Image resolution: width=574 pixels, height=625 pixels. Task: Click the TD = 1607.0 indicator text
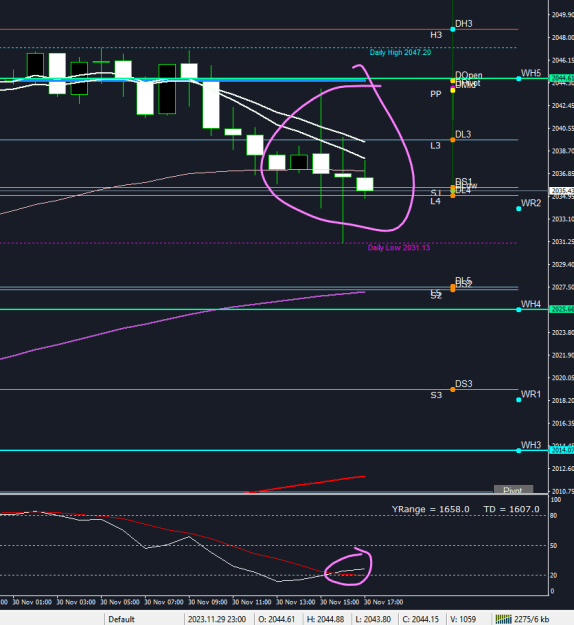coord(511,509)
